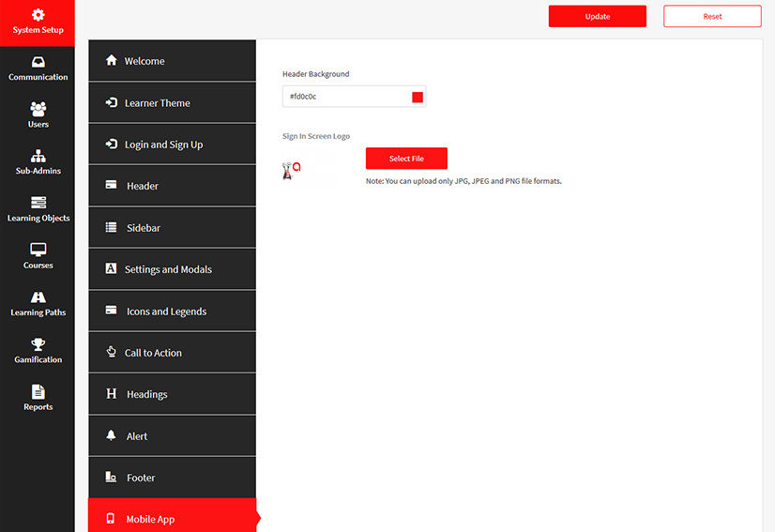Open Learning Paths in main navigation
The height and width of the screenshot is (532, 775).
[x=38, y=304]
